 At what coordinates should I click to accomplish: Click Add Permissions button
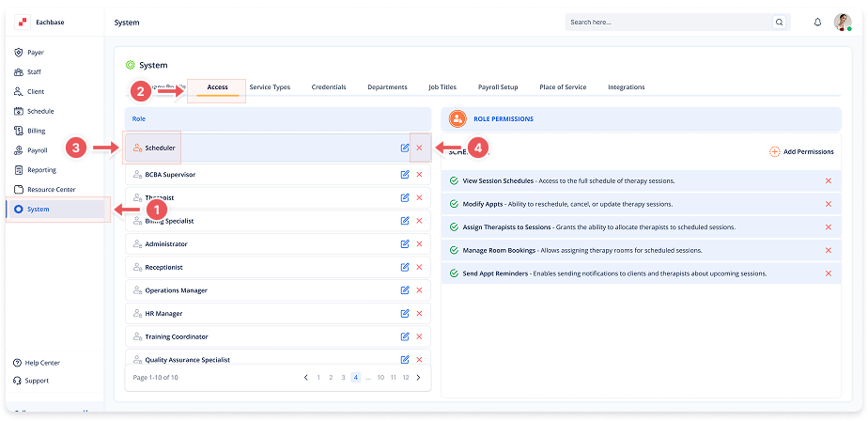[x=801, y=151]
